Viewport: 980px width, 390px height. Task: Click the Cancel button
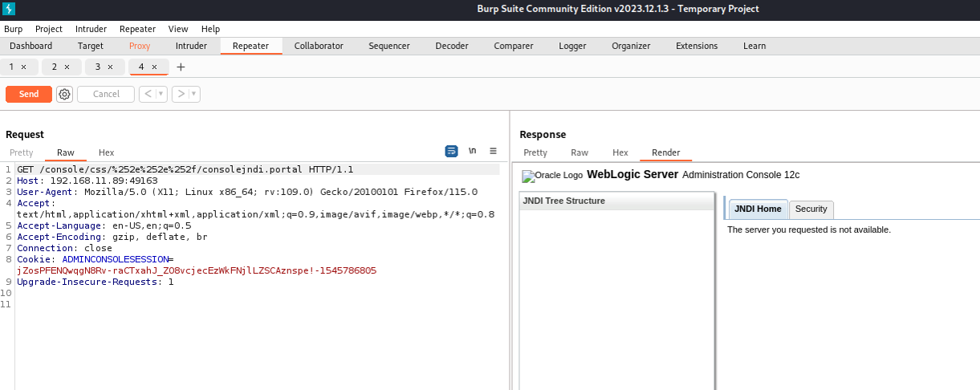click(x=106, y=94)
